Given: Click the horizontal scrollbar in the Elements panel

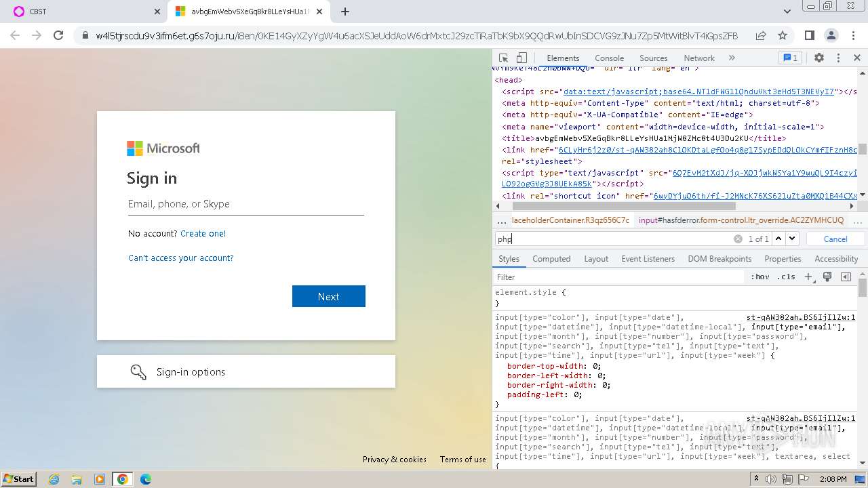Looking at the screenshot, I should [x=624, y=206].
